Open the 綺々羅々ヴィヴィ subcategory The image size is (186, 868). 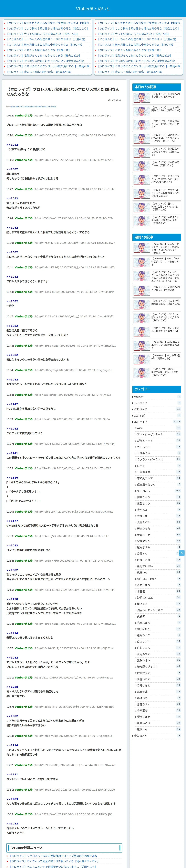(158, 666)
